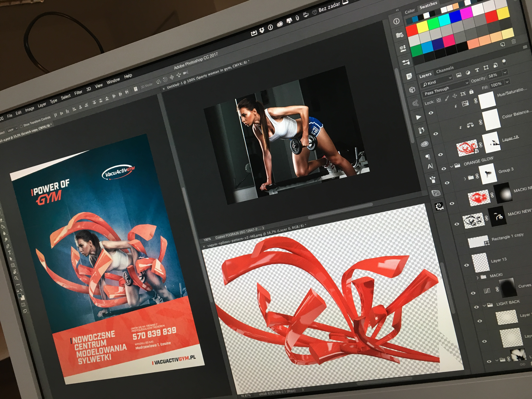
Task: Click the lock all padlock icon
Action: click(x=471, y=92)
